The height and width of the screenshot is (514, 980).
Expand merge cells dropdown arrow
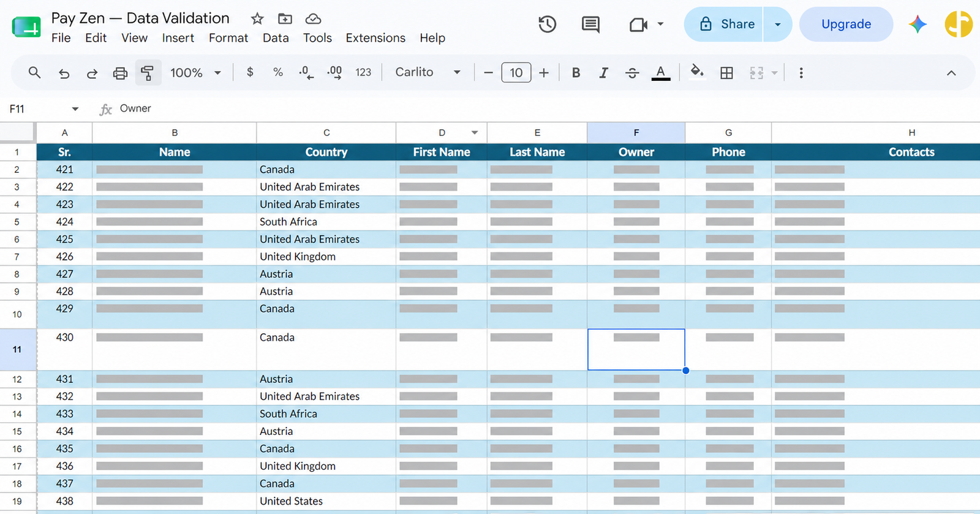pos(774,73)
